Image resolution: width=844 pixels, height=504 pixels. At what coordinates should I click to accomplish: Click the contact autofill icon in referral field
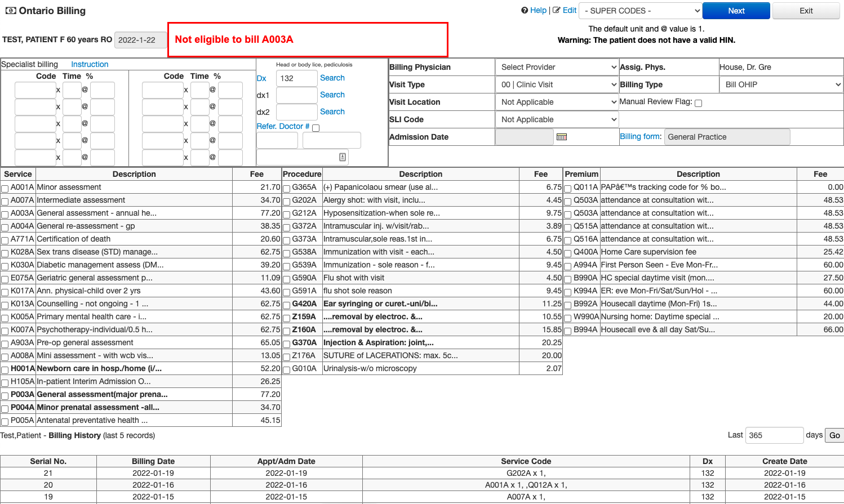342,157
